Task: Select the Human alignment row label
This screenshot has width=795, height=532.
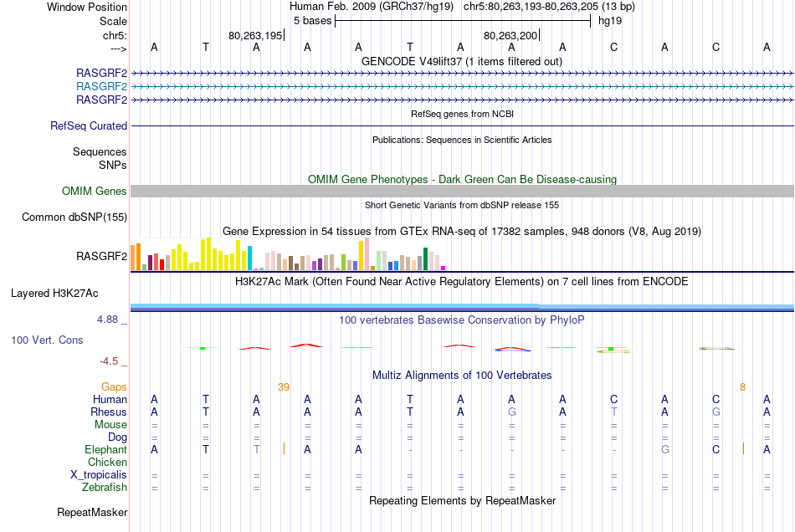Action: click(110, 399)
